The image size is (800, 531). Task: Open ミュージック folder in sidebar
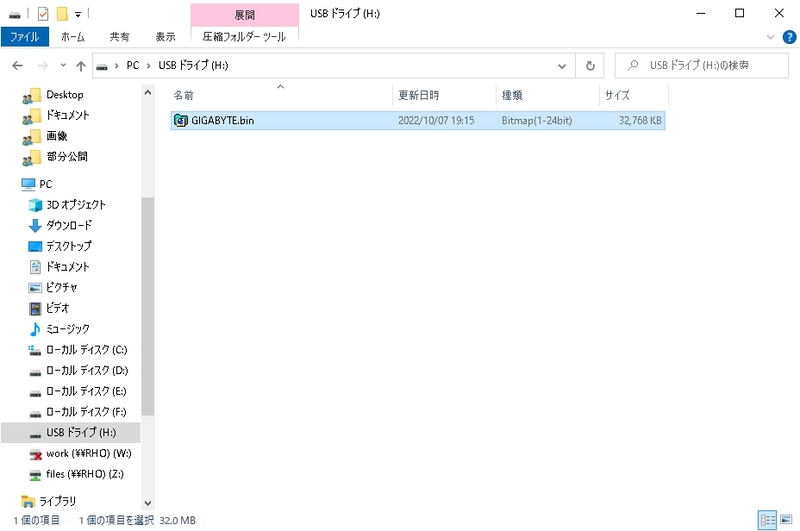(x=67, y=329)
